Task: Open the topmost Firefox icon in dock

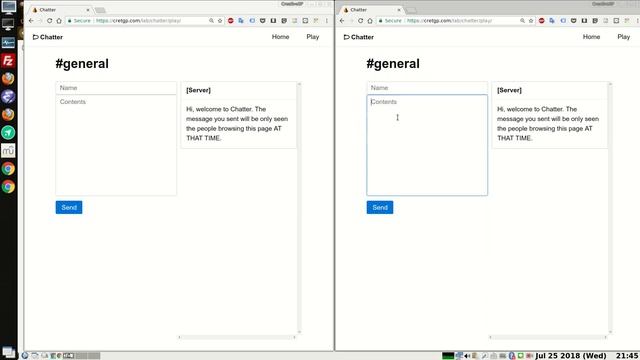Action: [8, 78]
